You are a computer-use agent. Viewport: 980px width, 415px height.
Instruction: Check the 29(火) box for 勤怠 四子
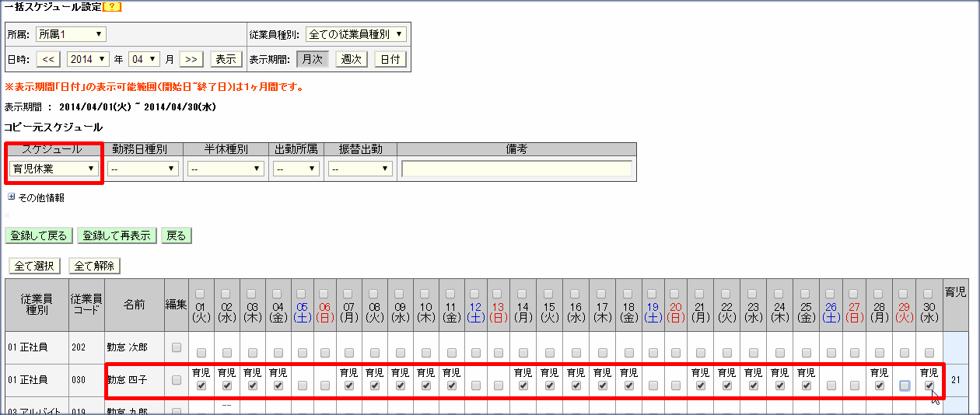point(905,385)
